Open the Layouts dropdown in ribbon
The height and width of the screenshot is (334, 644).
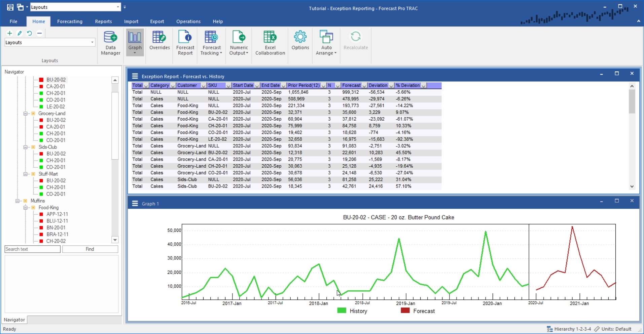coord(50,42)
